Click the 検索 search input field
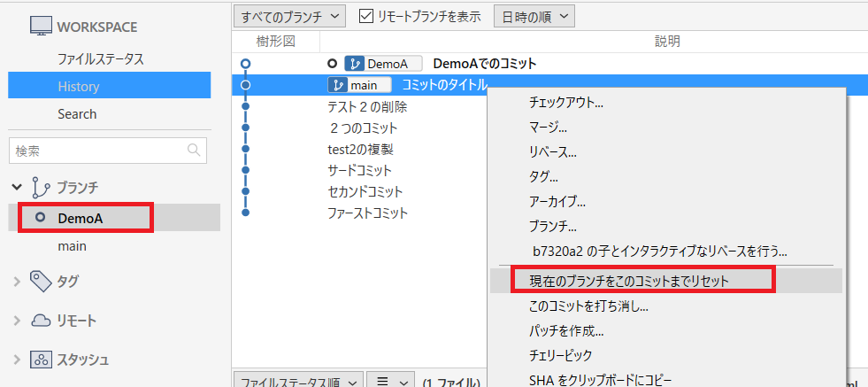The height and width of the screenshot is (387, 868). (x=97, y=151)
